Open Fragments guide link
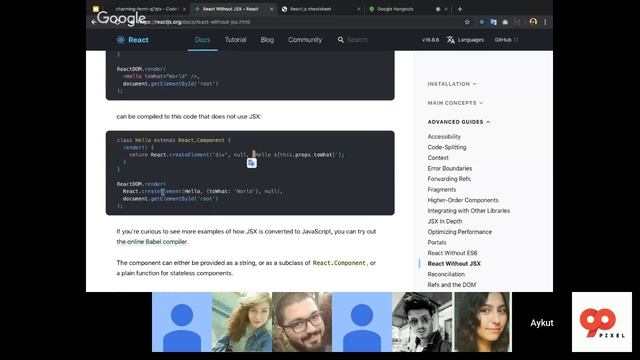This screenshot has width=640, height=360. tap(442, 189)
